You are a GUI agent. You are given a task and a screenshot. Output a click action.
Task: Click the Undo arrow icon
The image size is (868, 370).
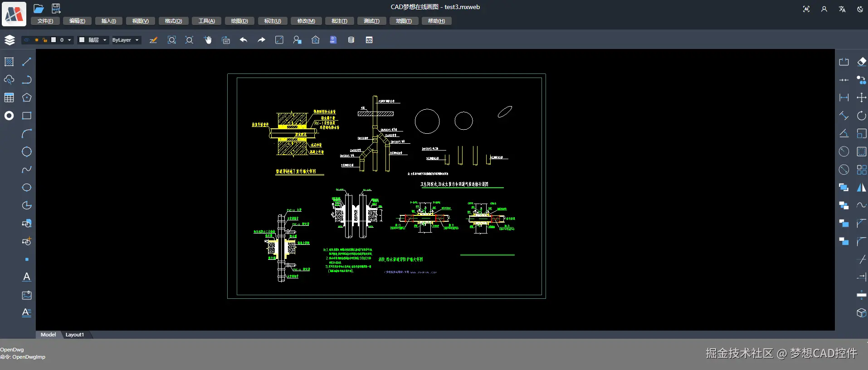click(244, 40)
